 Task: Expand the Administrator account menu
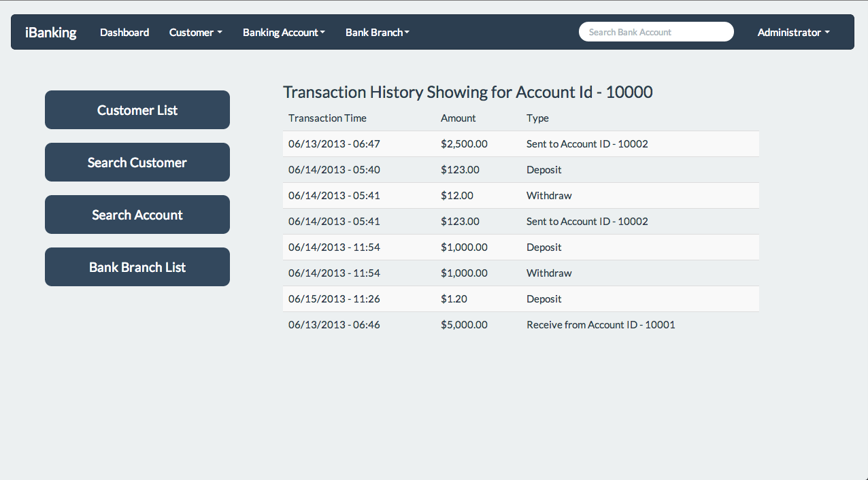coord(793,32)
